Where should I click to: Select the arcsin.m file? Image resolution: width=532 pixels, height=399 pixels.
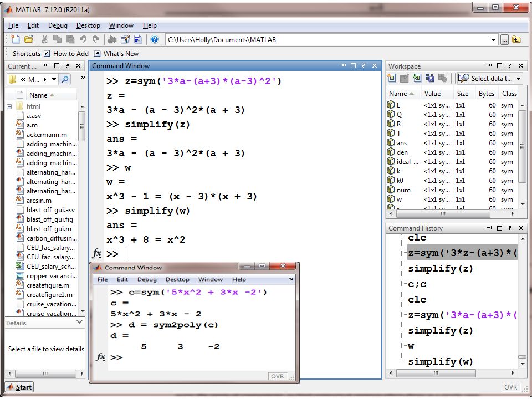click(39, 201)
